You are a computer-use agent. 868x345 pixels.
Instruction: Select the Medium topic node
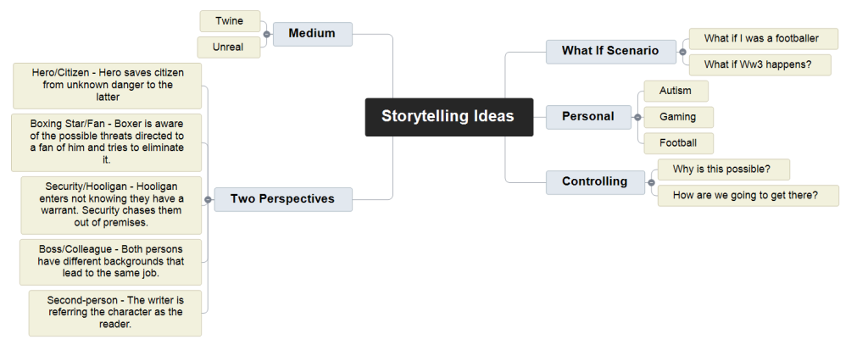[312, 35]
